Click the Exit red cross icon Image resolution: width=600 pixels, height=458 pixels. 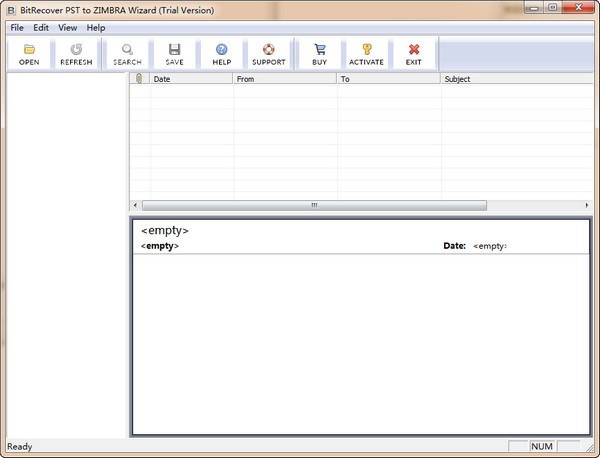pyautogui.click(x=414, y=49)
